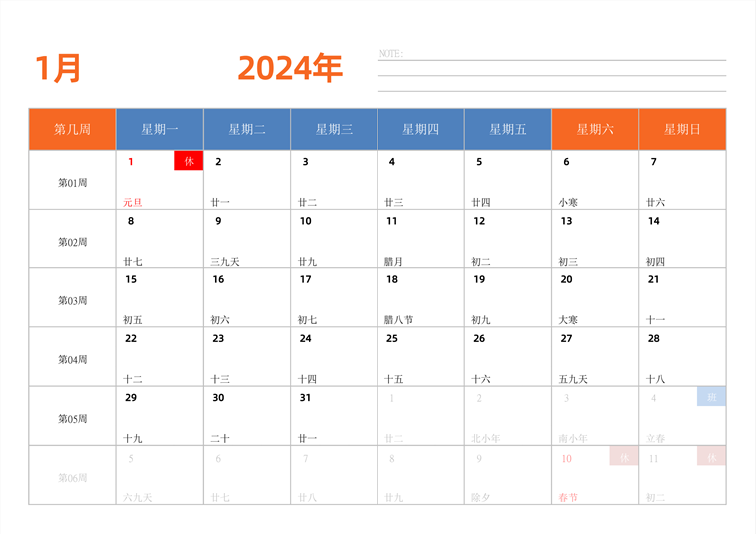Select the 星期四 column header

point(420,129)
